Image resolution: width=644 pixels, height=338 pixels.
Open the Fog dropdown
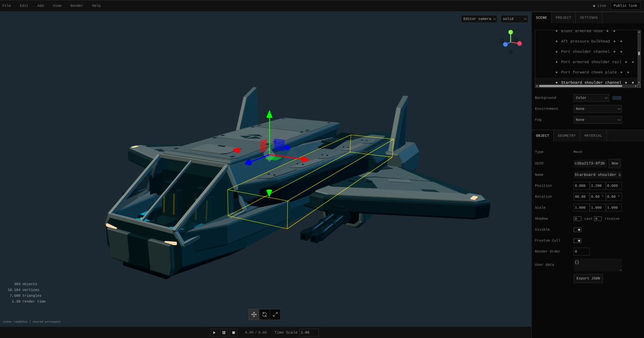click(x=598, y=120)
